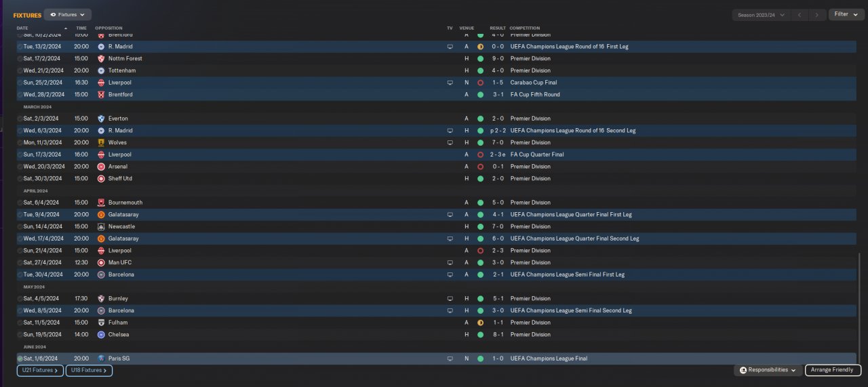This screenshot has height=387, width=868.
Task: Select row circle for Sat, 6/4/2024
Action: 20,203
